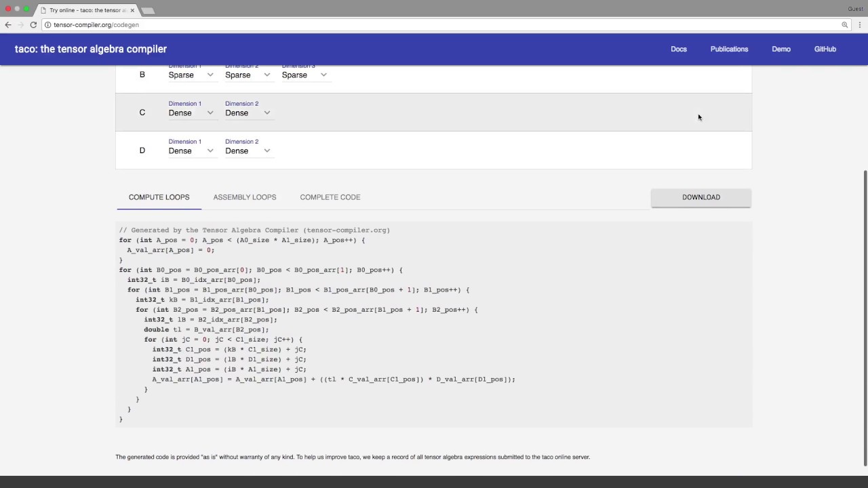Click the 'for (int jC = 0' loop line
The image size is (868, 488).
pyautogui.click(x=223, y=340)
